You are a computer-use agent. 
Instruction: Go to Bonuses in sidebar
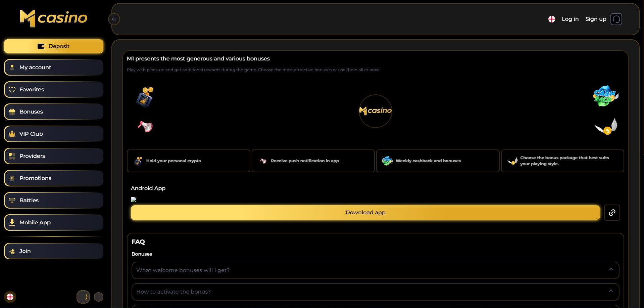point(54,112)
